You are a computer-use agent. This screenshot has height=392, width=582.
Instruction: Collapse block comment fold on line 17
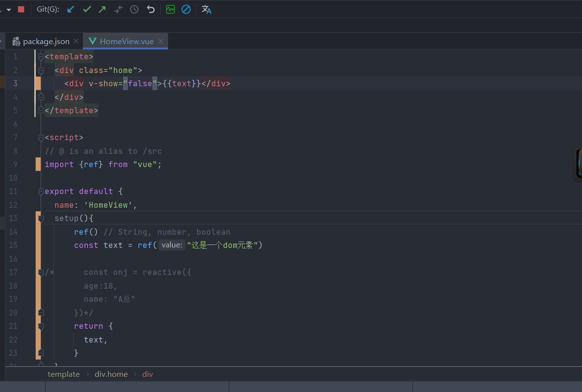tap(41, 272)
